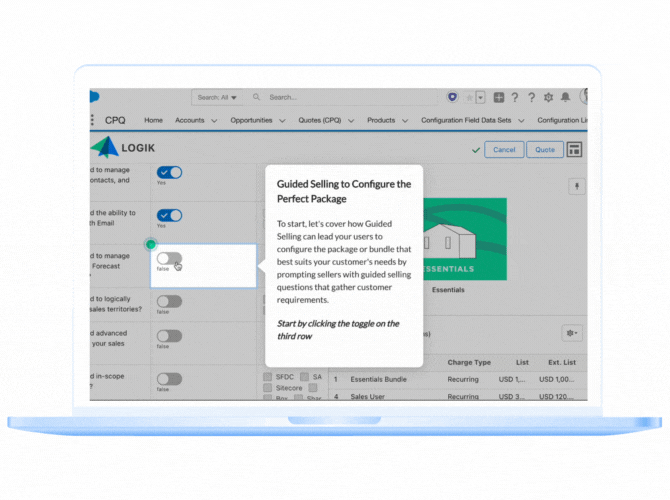
Task: Click the magnifier icon in the search bar
Action: (256, 97)
